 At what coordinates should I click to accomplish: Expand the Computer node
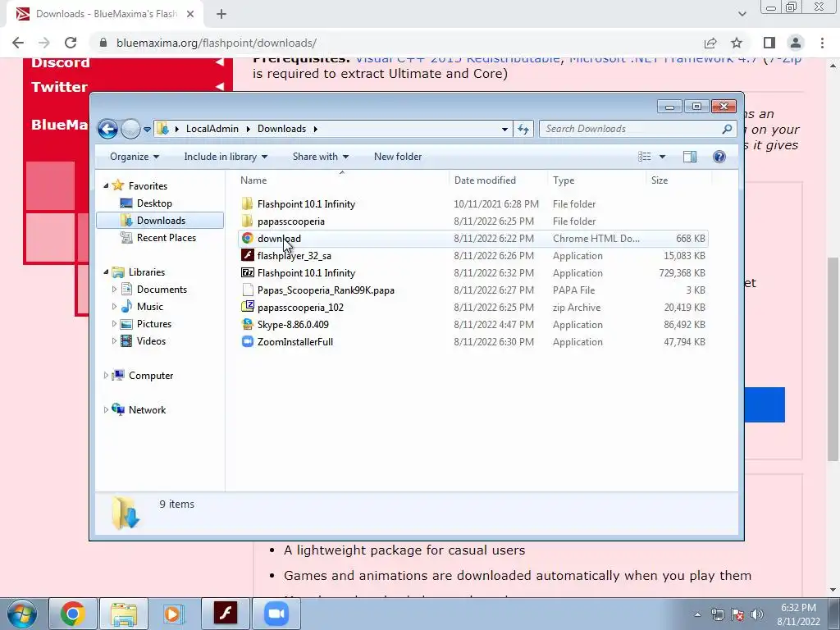click(x=106, y=376)
